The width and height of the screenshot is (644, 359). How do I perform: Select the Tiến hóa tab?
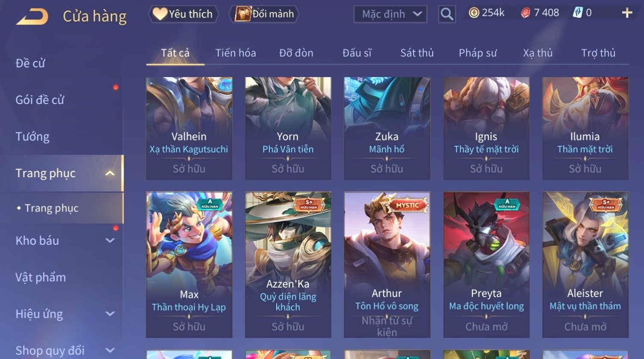click(x=236, y=53)
